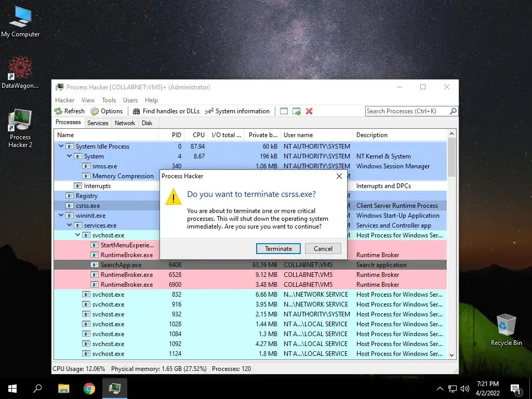Viewport: 532px width, 399px height.
Task: Click the network tray icon
Action: (x=453, y=389)
